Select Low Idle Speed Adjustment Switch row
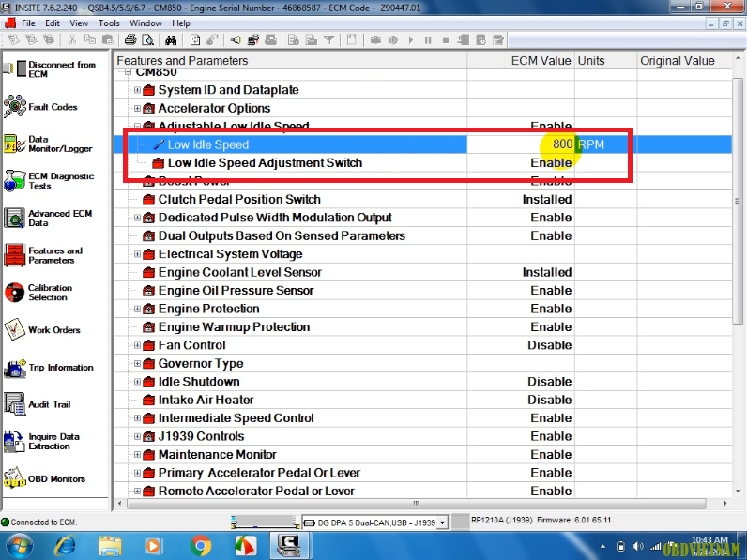 (422, 163)
